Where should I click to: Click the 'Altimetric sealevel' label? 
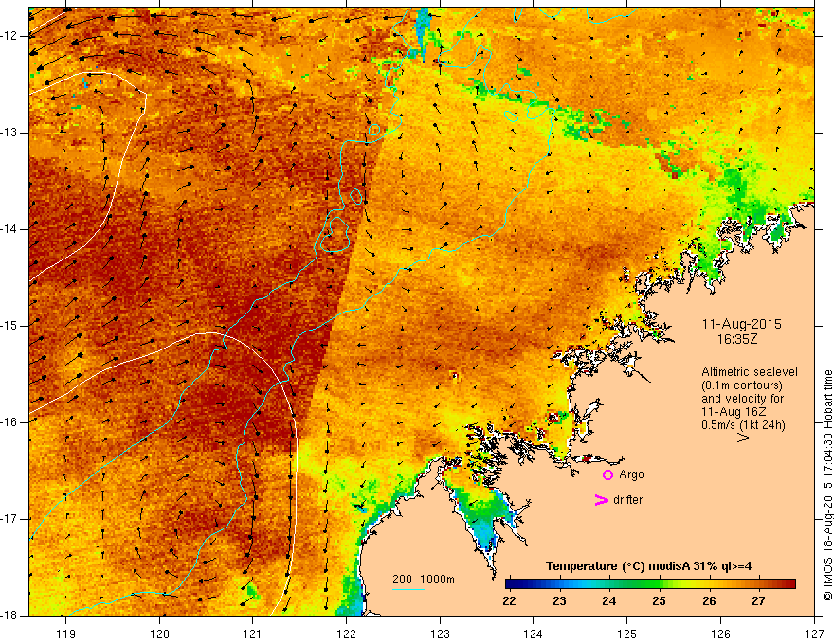click(749, 372)
